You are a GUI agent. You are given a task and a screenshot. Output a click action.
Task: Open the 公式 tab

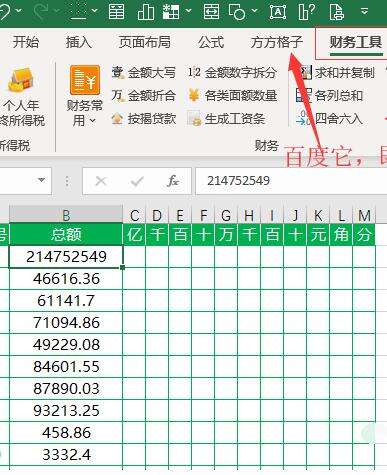point(211,42)
